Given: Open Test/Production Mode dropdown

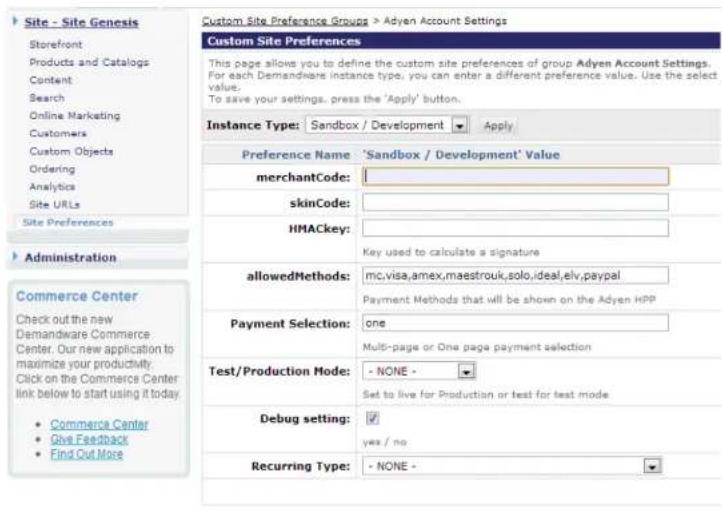Looking at the screenshot, I should point(419,371).
